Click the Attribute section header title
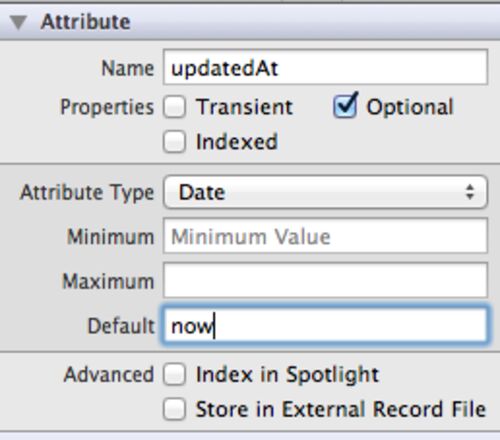This screenshot has width=500, height=440. (85, 22)
